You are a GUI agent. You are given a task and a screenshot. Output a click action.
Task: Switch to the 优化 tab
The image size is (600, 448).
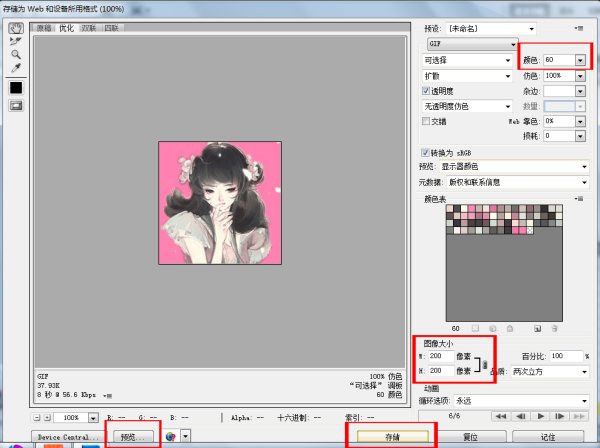pyautogui.click(x=67, y=28)
